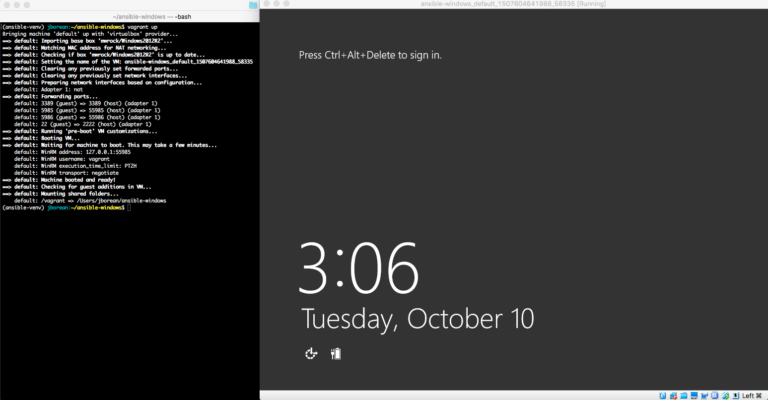The height and width of the screenshot is (400, 768).
Task: Click the 'Left ⌘' host key label
Action: click(x=752, y=396)
